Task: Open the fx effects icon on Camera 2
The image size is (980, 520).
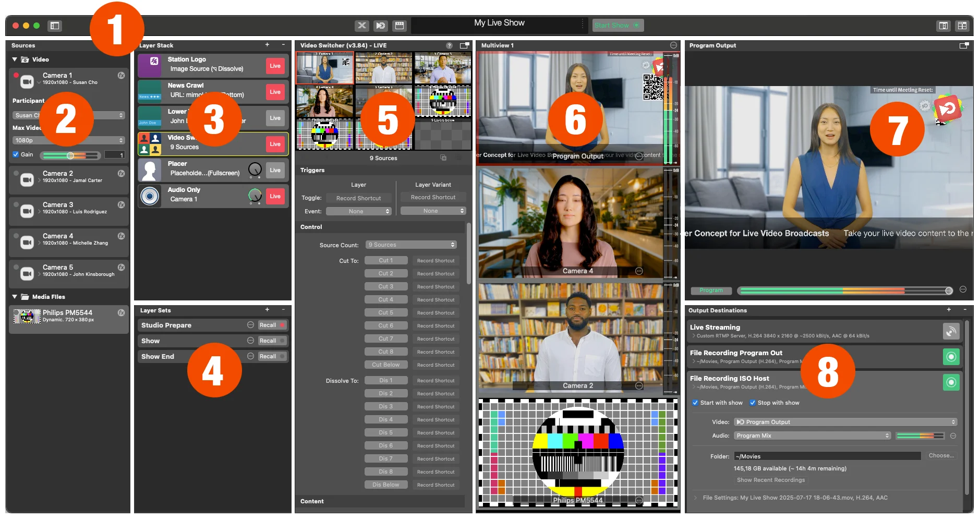Action: [121, 173]
